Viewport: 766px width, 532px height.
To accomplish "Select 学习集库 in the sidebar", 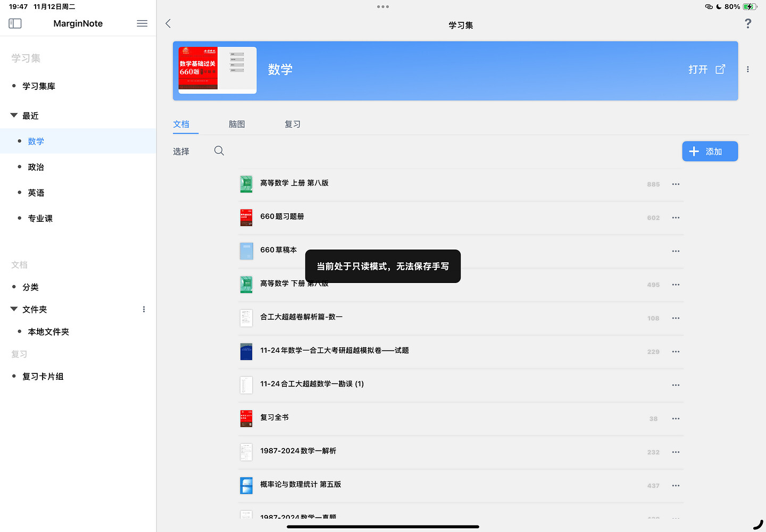I will pyautogui.click(x=39, y=86).
